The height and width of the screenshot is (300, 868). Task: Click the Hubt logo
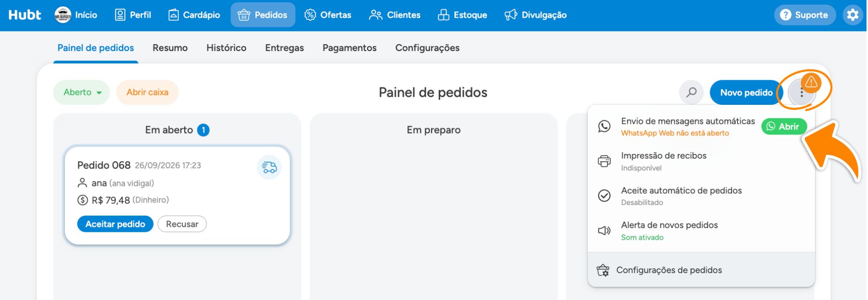25,15
